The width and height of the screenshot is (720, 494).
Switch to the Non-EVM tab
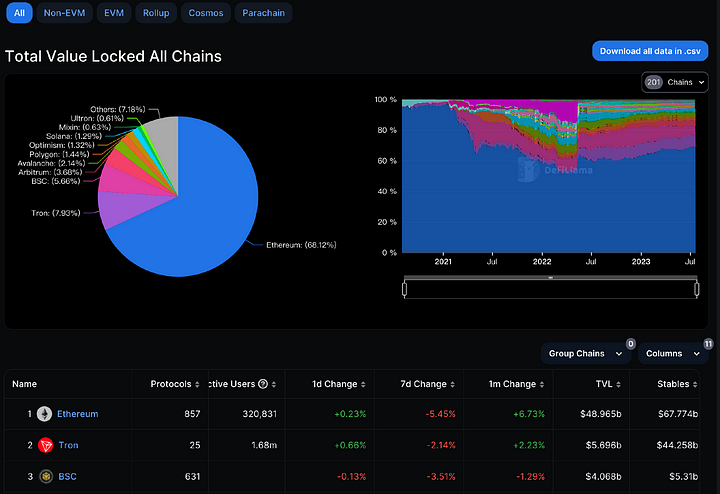pos(66,13)
